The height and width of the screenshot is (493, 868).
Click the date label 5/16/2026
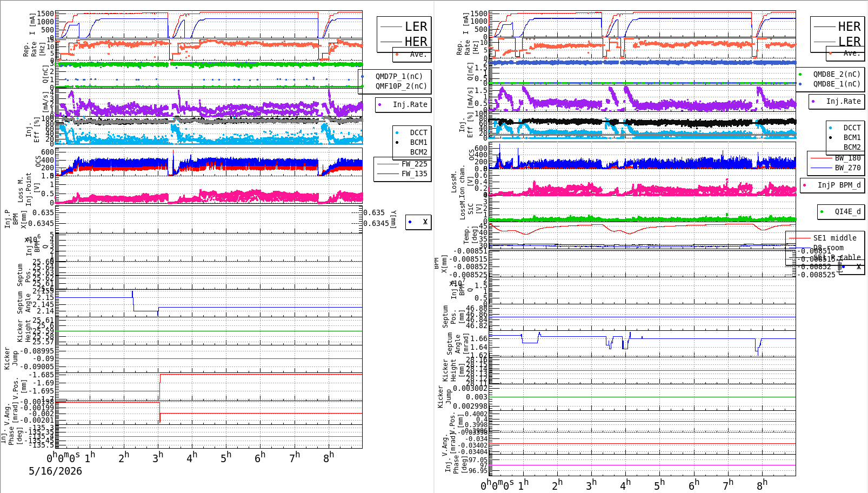click(x=55, y=471)
